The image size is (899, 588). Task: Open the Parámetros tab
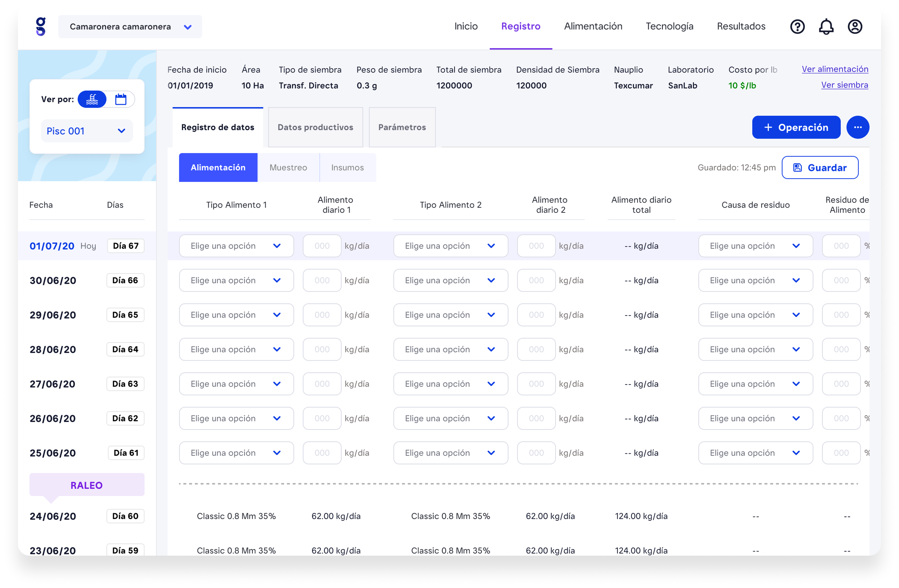tap(402, 127)
